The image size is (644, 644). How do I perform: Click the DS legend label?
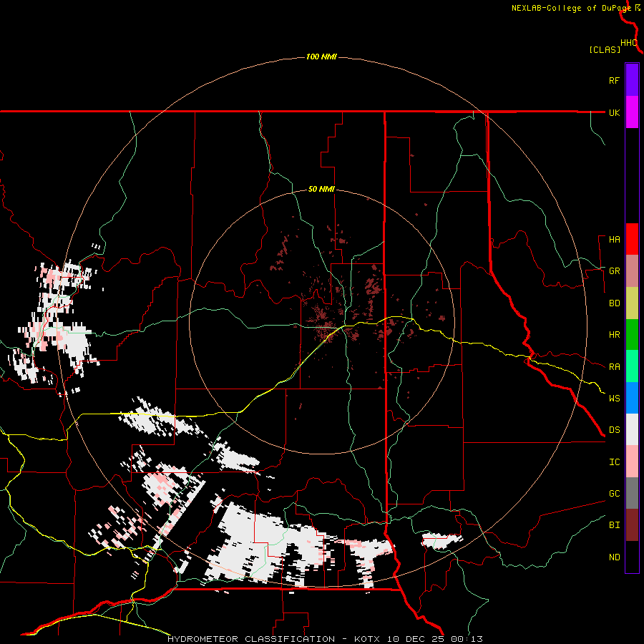pos(615,430)
